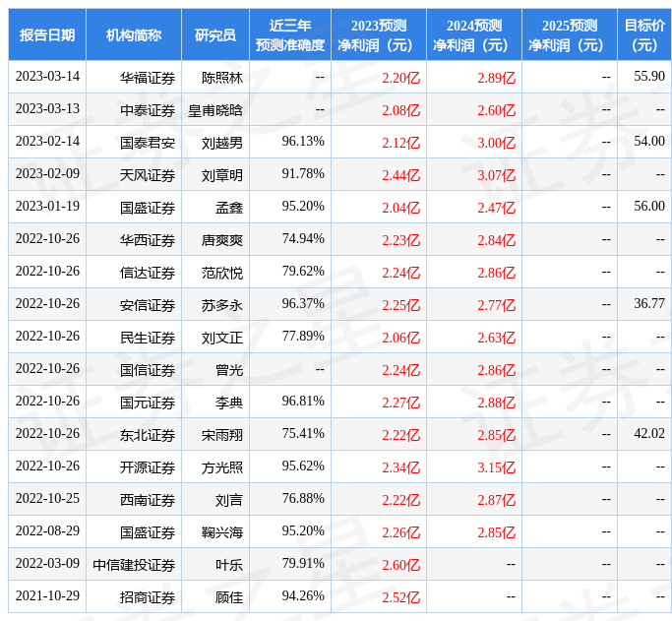
Task: Click the 近三年预测准确度 column header
Action: (290, 34)
